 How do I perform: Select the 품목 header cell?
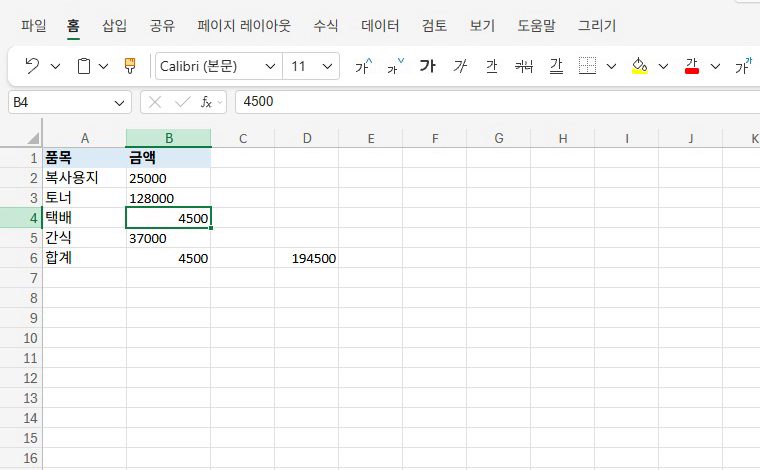coord(85,158)
